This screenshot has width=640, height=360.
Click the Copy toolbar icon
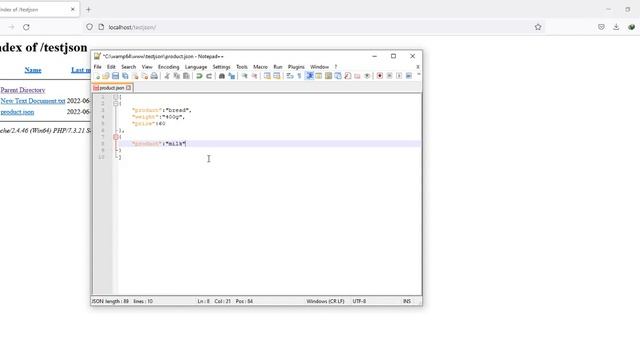click(x=177, y=76)
